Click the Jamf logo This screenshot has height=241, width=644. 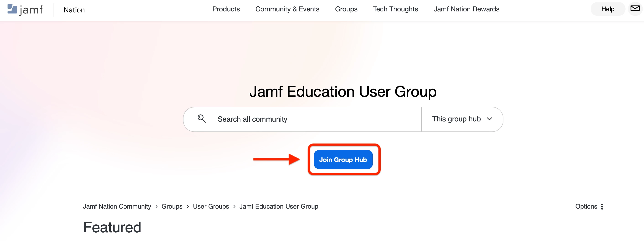coord(25,10)
